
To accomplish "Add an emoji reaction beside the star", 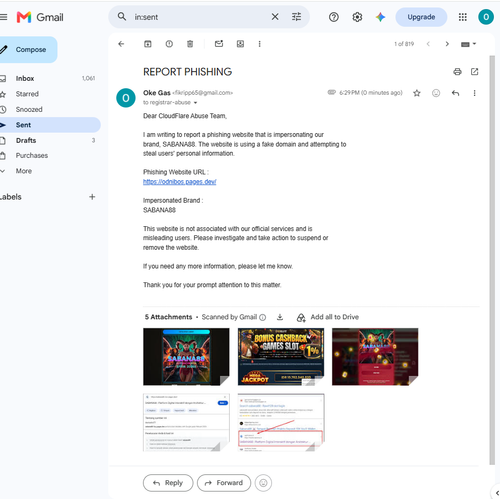I will pos(436,93).
